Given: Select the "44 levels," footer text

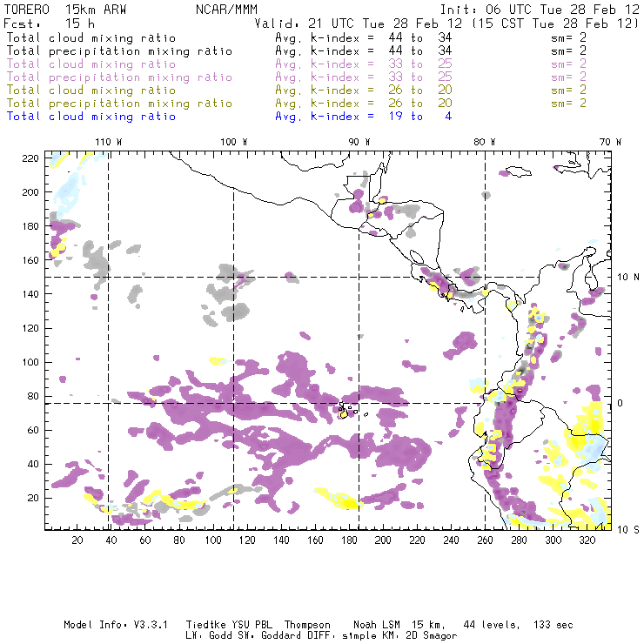Looking at the screenshot, I should click(492, 625).
